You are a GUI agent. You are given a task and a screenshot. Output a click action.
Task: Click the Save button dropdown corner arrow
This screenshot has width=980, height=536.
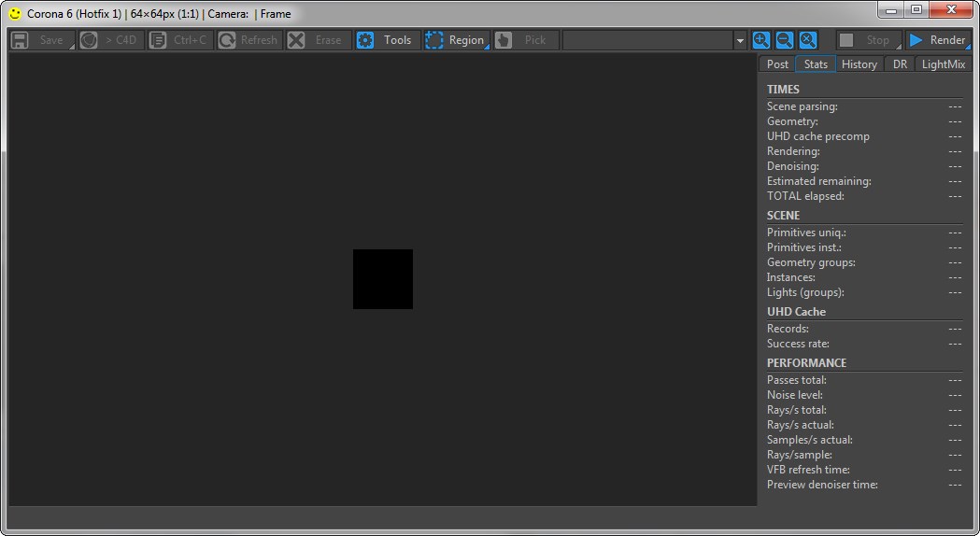(72, 47)
